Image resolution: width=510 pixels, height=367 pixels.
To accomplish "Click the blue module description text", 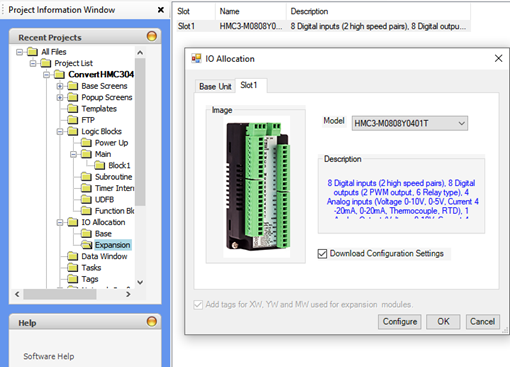I will 402,198.
